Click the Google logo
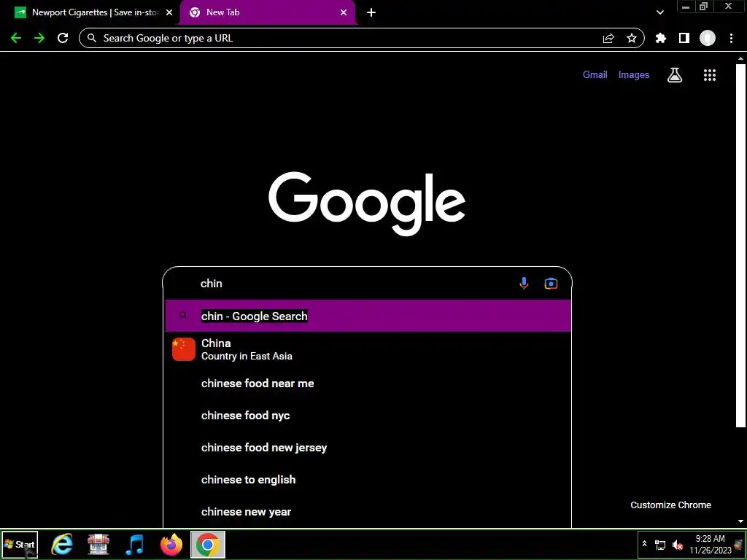 tap(367, 204)
